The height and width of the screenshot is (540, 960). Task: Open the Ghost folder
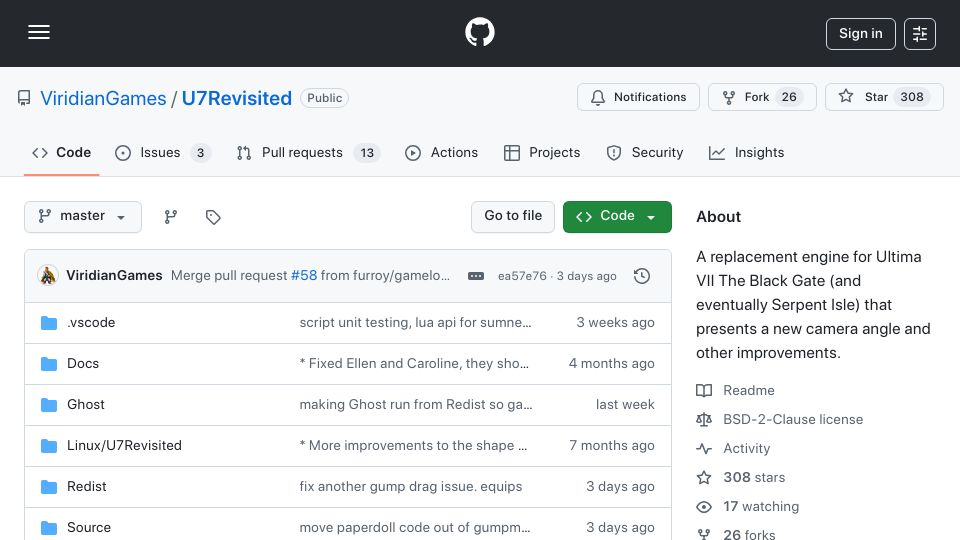point(86,405)
